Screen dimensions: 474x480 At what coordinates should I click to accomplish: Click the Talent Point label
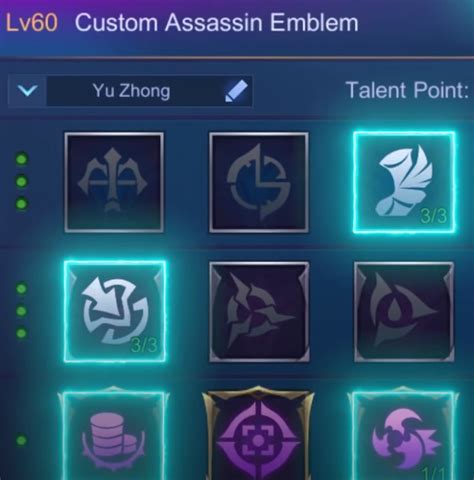click(408, 90)
